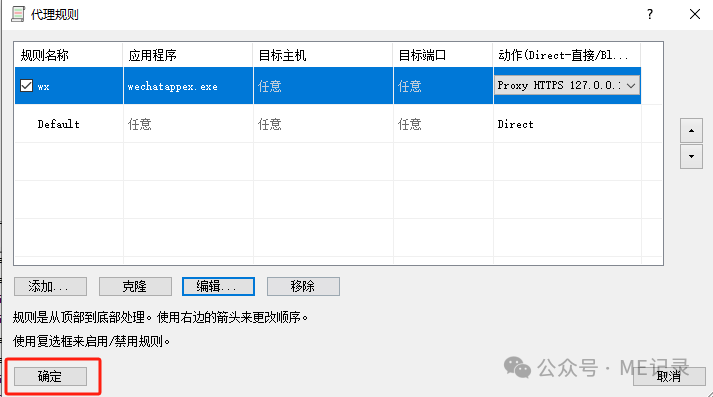Screen dimensions: 713x397
Task: Close the 代理规则 dialog
Action: click(695, 15)
